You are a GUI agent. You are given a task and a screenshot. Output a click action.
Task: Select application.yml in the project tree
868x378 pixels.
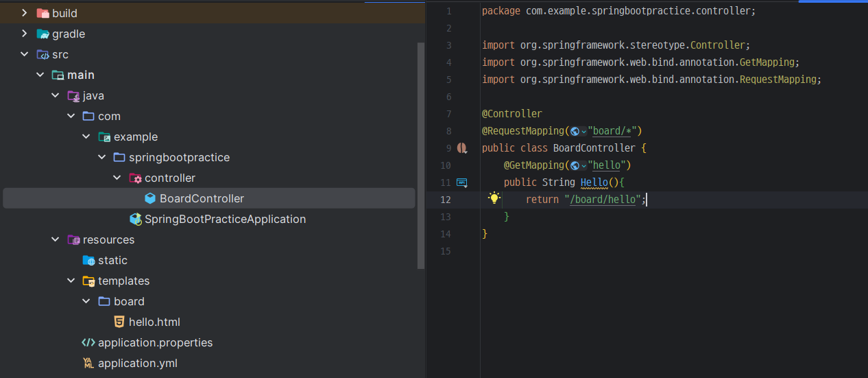pos(138,363)
